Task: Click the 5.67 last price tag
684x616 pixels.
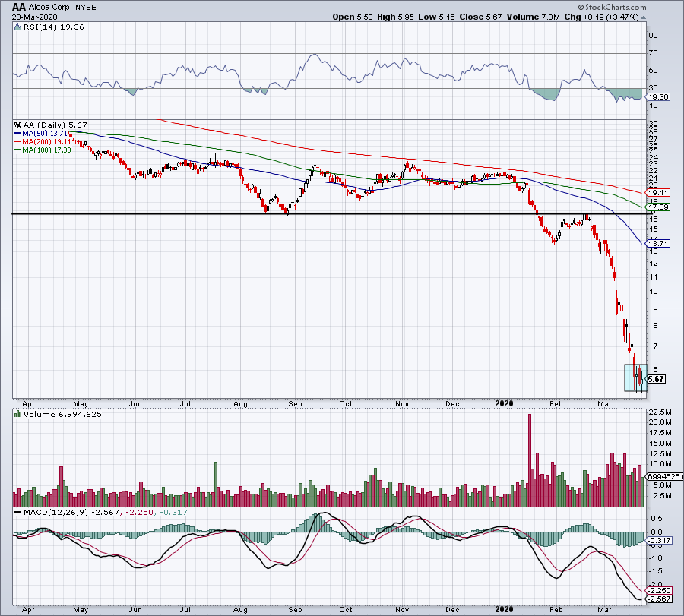Action: coord(655,380)
